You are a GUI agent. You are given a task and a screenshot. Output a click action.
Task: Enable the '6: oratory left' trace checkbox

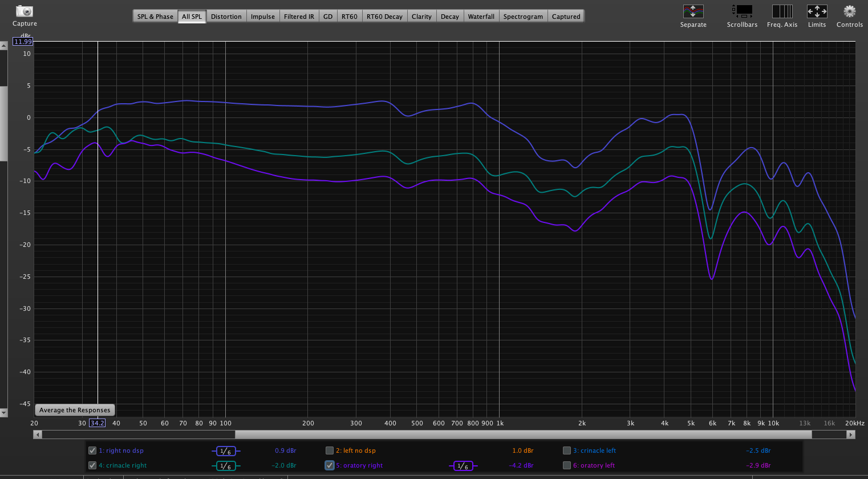click(567, 465)
